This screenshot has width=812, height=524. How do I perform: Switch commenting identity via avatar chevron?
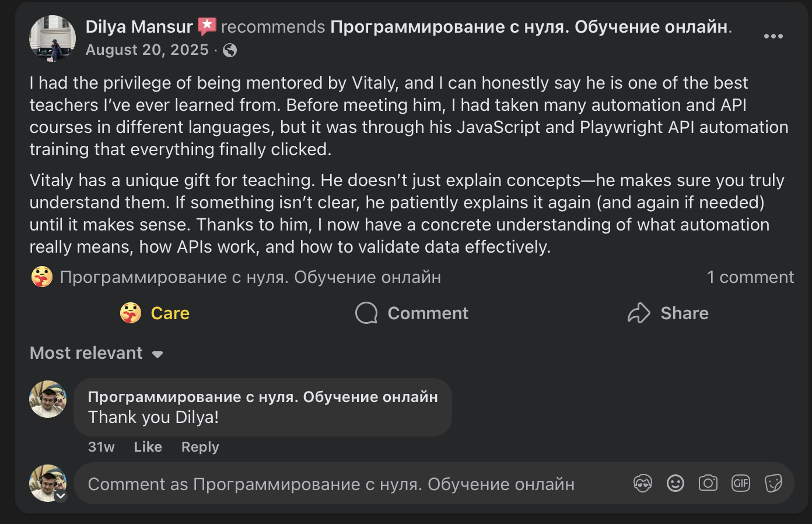[61, 496]
